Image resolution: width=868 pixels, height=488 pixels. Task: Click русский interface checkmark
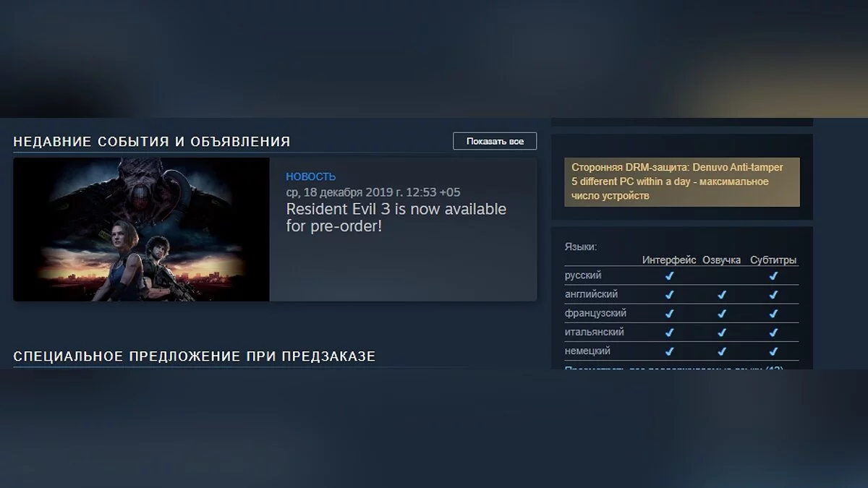(669, 276)
